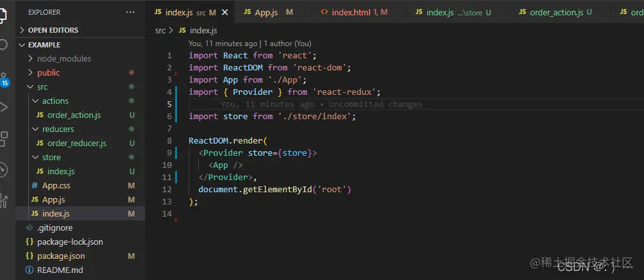The image size is (644, 280).
Task: Click inline blame Uncommitted changes text
Action: tap(375, 104)
